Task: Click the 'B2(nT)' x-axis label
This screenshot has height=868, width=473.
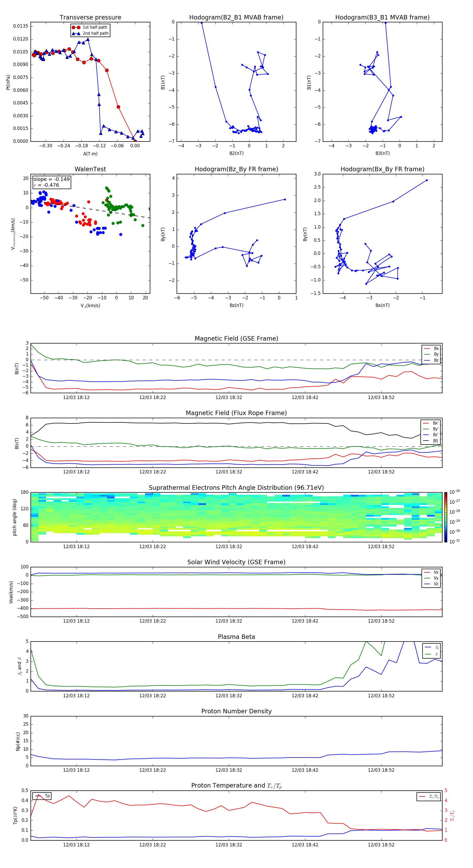Action: [236, 153]
